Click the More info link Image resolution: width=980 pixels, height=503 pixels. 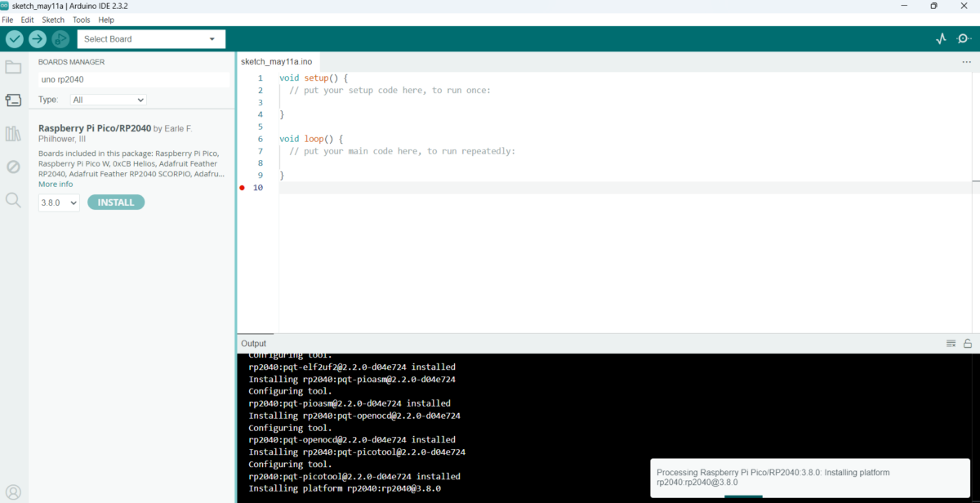(x=56, y=185)
